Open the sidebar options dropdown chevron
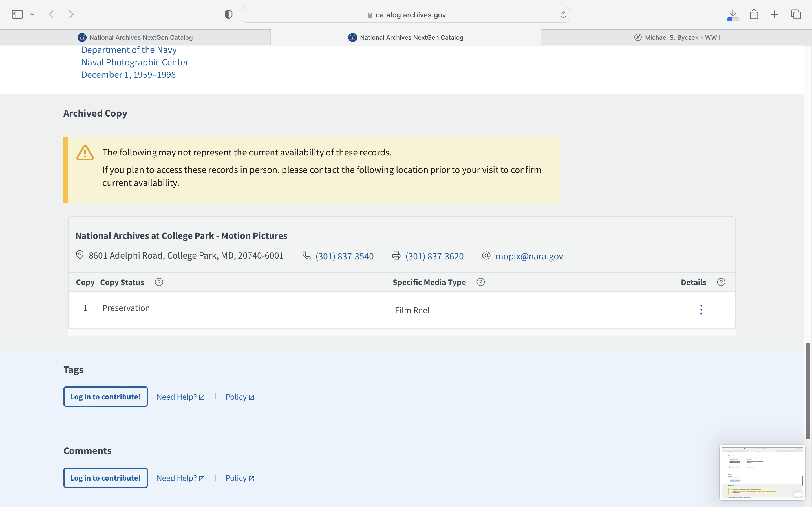812x507 pixels. 32,14
